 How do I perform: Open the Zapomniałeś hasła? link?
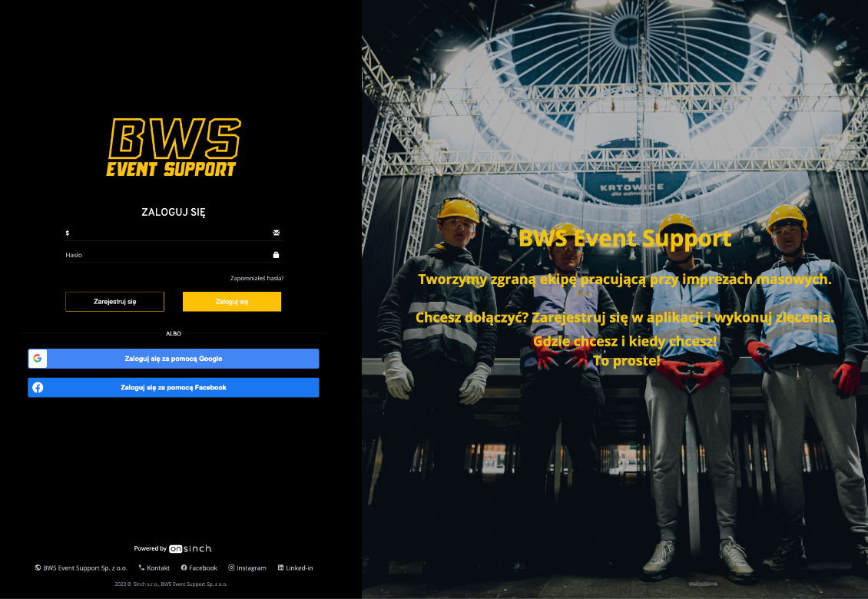257,278
